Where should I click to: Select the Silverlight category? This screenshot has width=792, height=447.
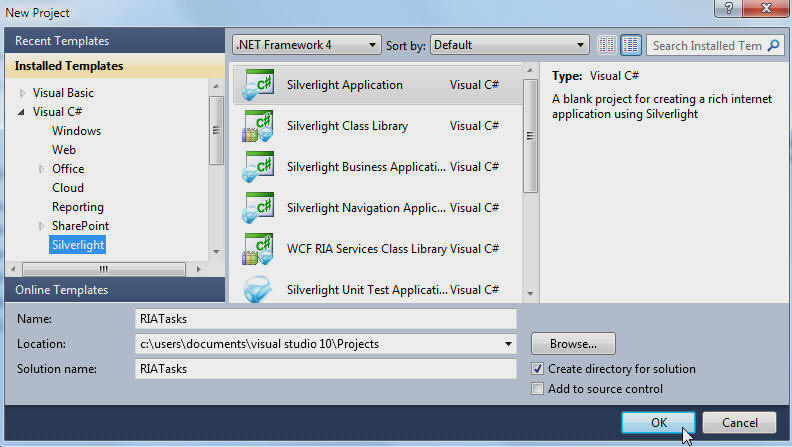(78, 245)
